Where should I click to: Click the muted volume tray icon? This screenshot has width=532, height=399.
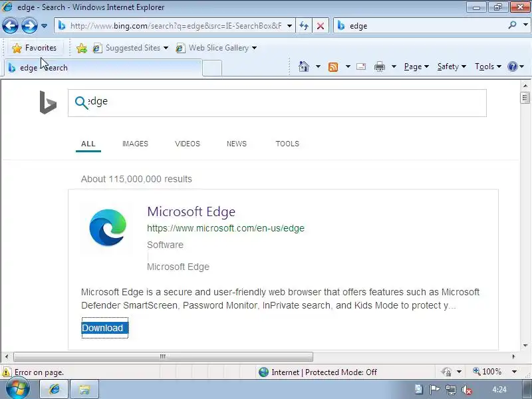click(x=467, y=390)
